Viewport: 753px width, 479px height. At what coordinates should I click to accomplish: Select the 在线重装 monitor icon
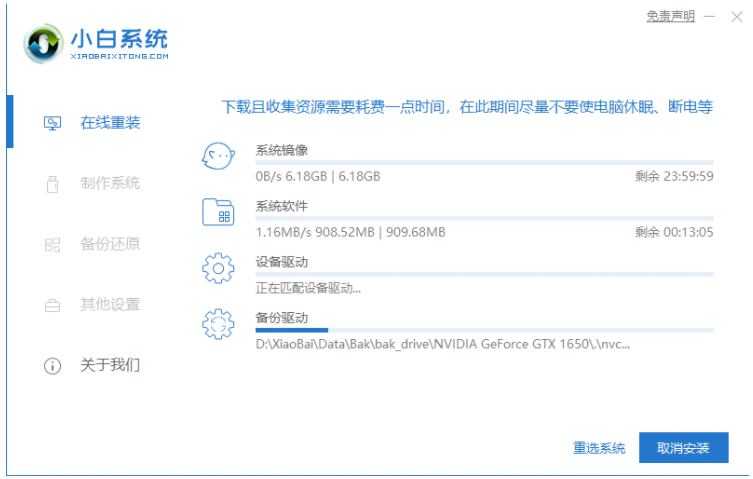tap(52, 123)
